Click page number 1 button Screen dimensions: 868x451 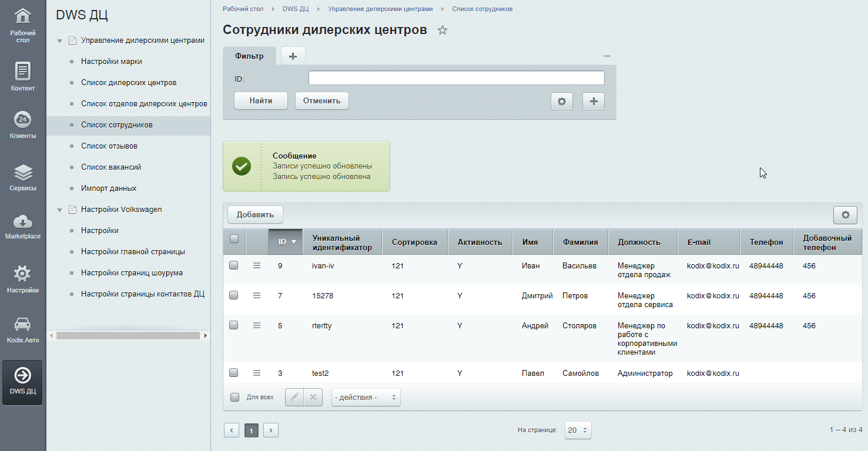point(251,431)
